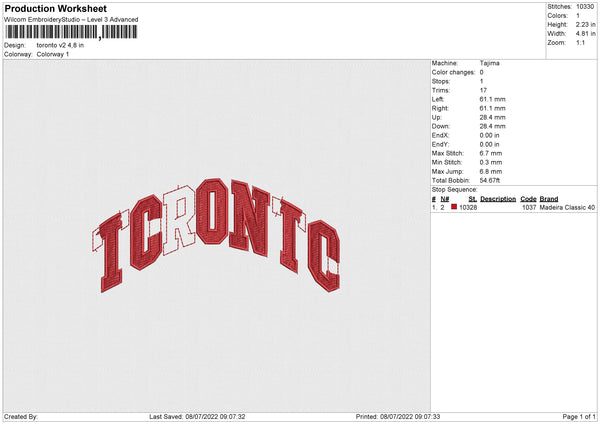Click the stitch count 10328 in stop sequence
This screenshot has height=424, width=600.
pyautogui.click(x=468, y=207)
